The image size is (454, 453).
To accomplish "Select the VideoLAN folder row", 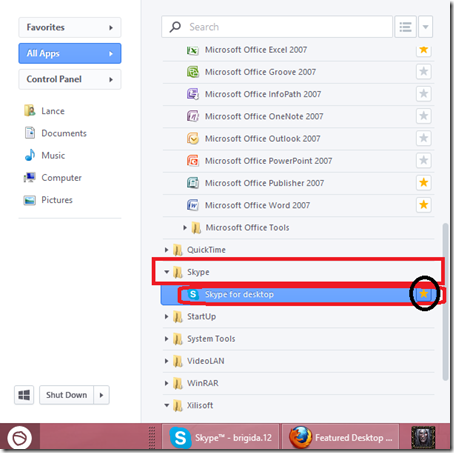I will [298, 361].
